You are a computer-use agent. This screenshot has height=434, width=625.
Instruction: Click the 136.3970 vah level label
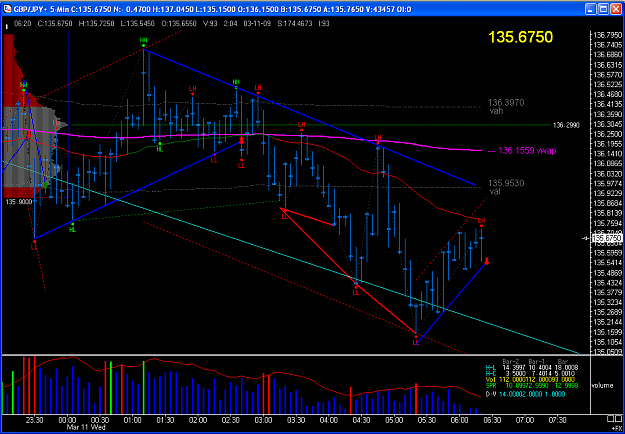506,106
